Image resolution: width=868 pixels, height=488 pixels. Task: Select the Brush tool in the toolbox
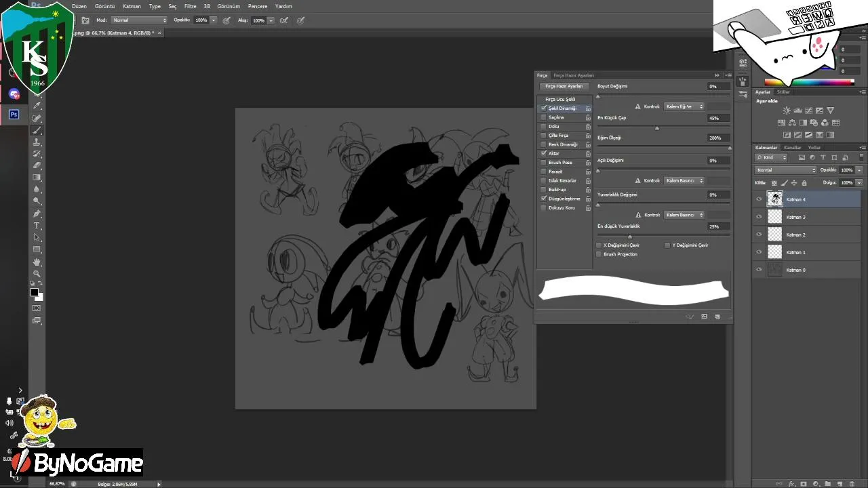(x=37, y=130)
